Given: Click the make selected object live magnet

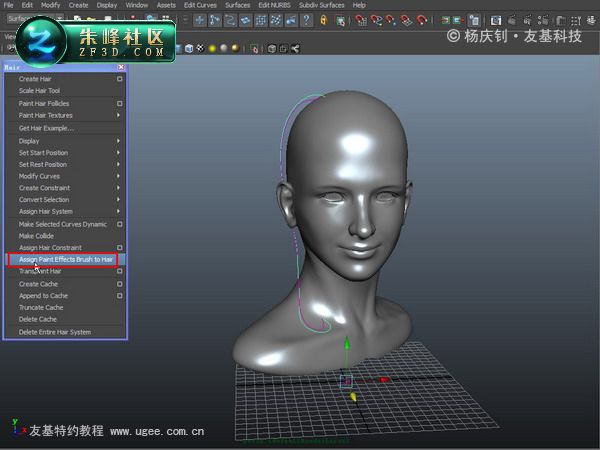Looking at the screenshot, I should [x=422, y=20].
